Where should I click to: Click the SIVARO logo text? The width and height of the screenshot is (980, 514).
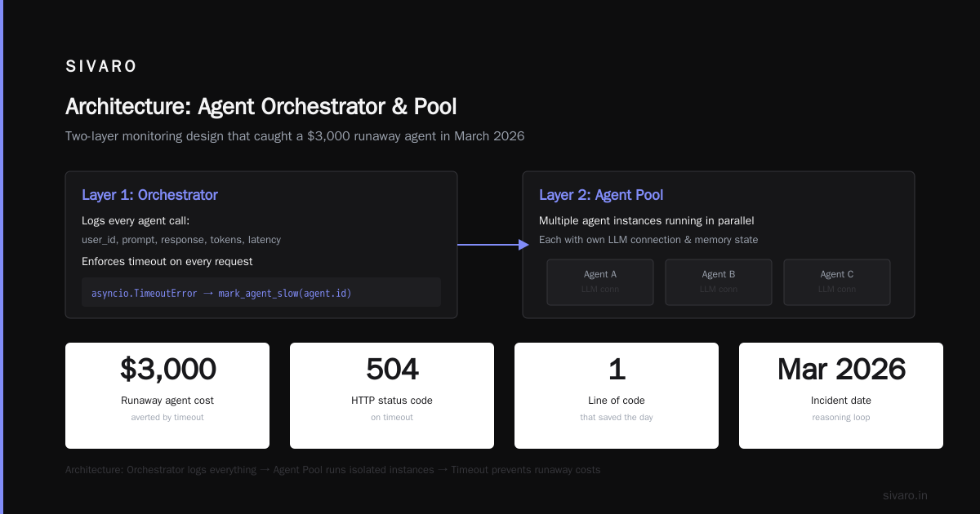(x=101, y=67)
